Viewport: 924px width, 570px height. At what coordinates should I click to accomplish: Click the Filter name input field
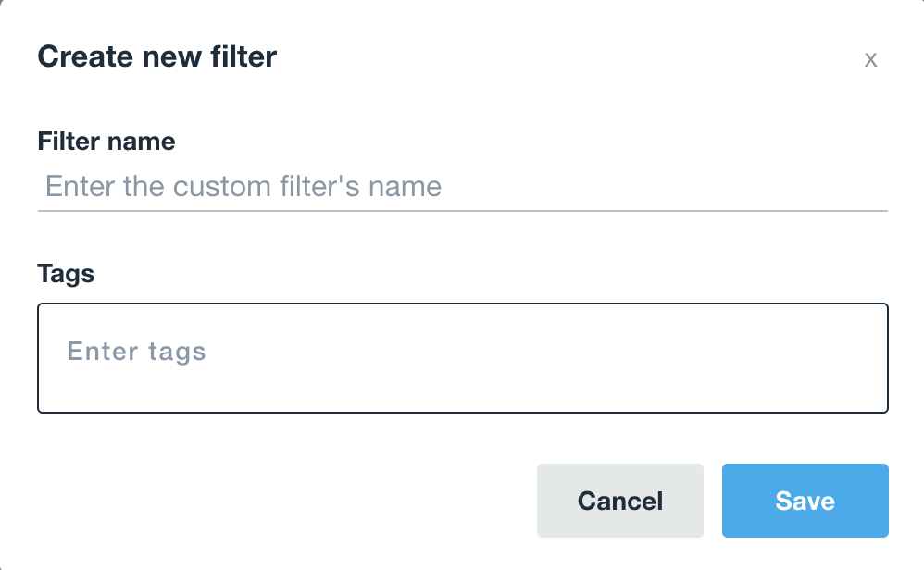pyautogui.click(x=462, y=187)
